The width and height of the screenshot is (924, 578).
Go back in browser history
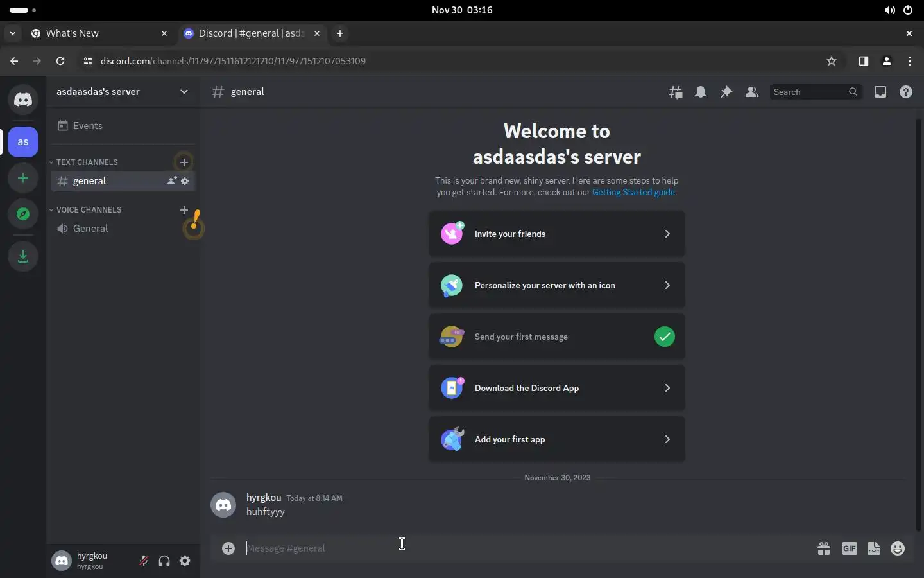tap(14, 61)
